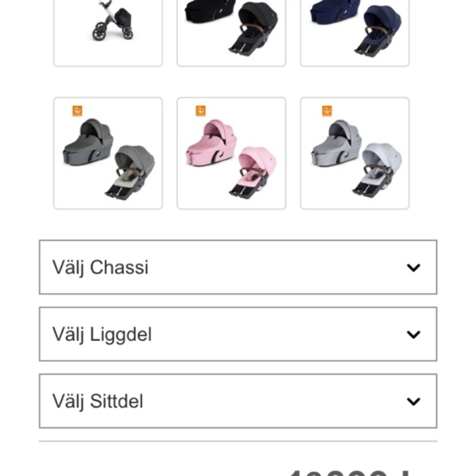The width and height of the screenshot is (476, 476).
Task: Choose the dark grey carrycot and seat set
Action: tap(108, 153)
